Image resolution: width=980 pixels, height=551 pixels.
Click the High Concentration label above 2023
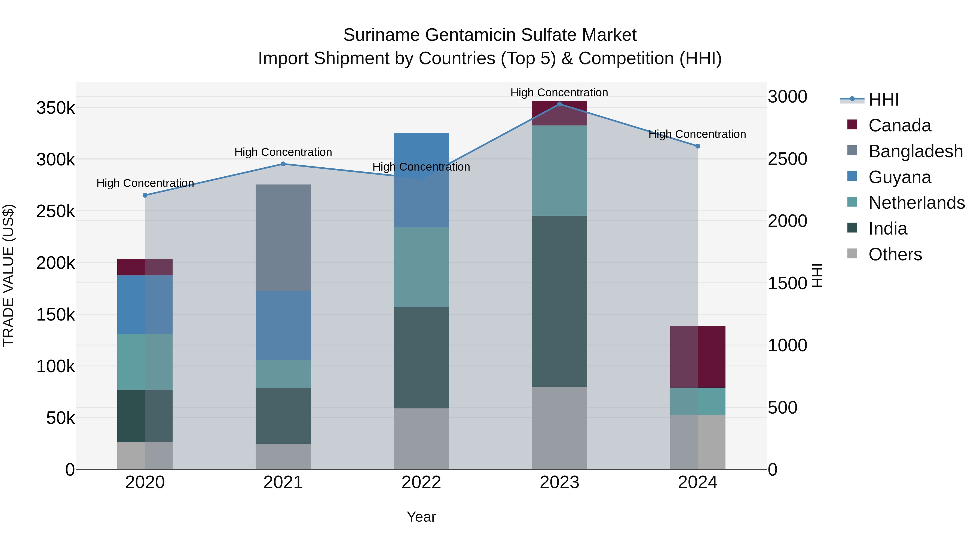pos(559,93)
